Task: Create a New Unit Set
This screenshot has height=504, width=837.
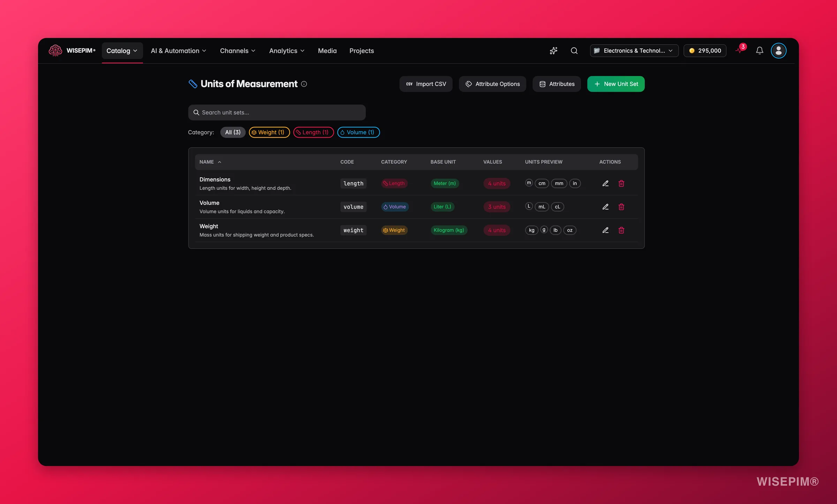Action: click(x=616, y=84)
